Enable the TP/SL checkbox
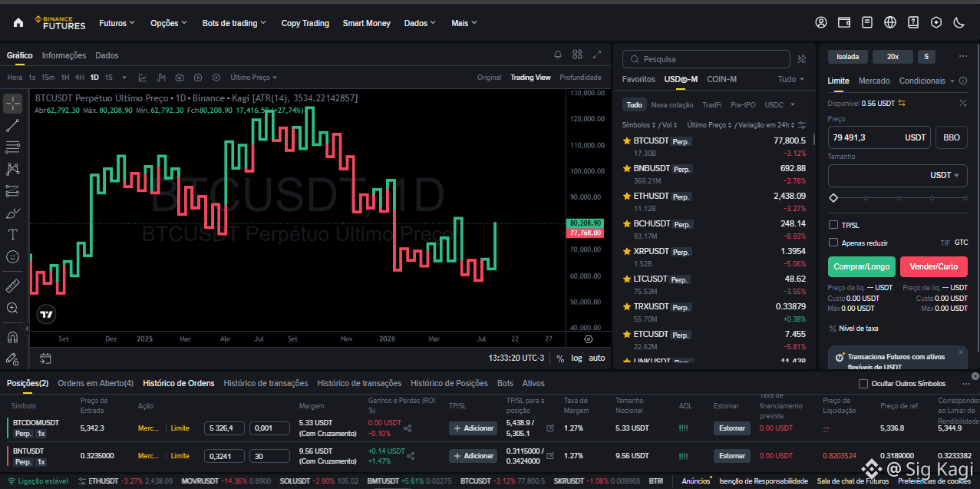This screenshot has width=980, height=489. tap(833, 225)
